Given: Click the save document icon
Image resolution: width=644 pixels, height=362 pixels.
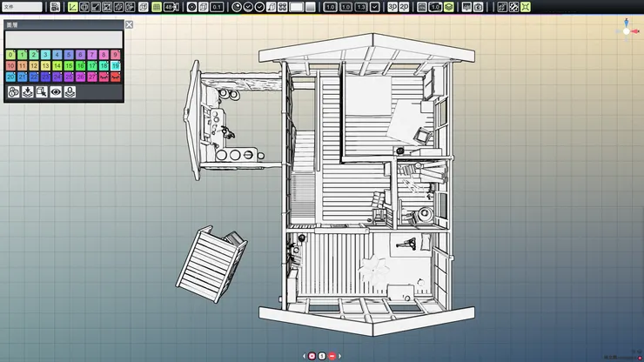Looking at the screenshot, I should (56, 7).
